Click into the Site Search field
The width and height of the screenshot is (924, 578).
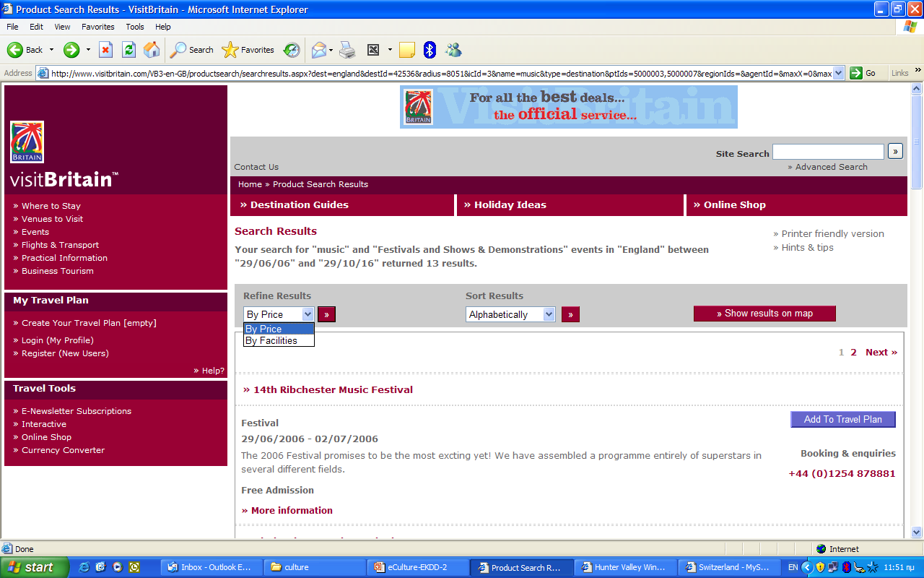pos(828,152)
